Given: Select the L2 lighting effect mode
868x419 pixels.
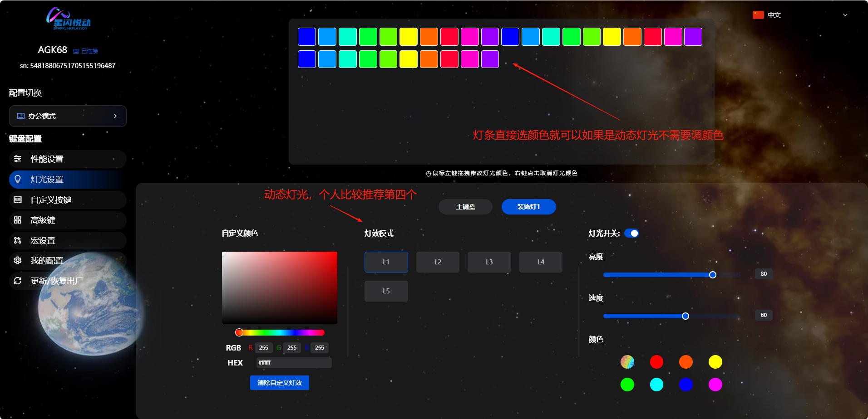Looking at the screenshot, I should 438,262.
